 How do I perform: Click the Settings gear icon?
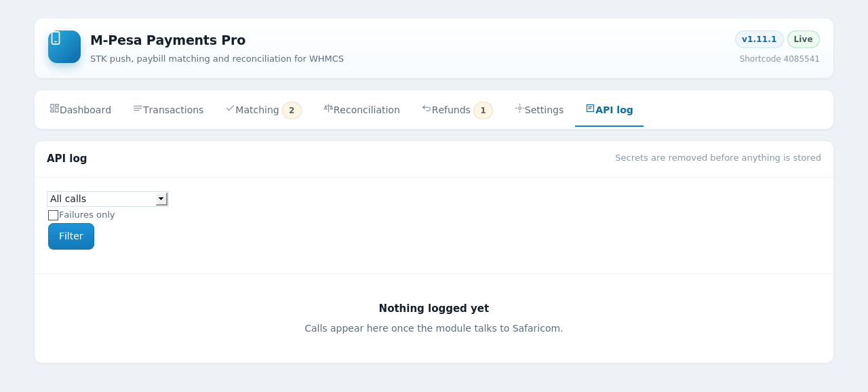519,108
